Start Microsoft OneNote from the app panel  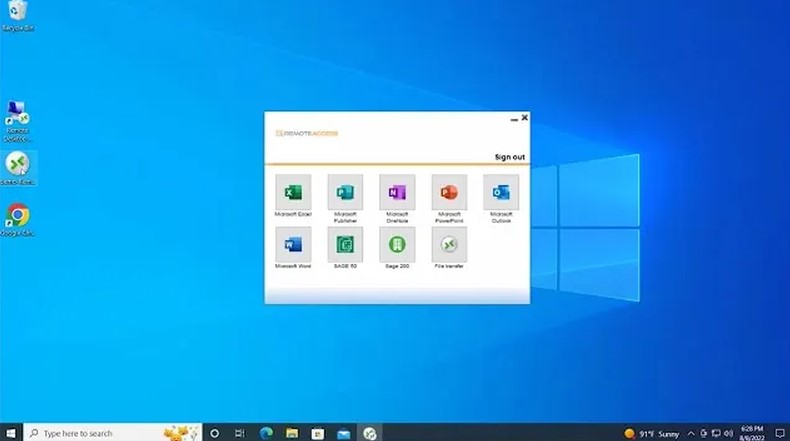397,192
